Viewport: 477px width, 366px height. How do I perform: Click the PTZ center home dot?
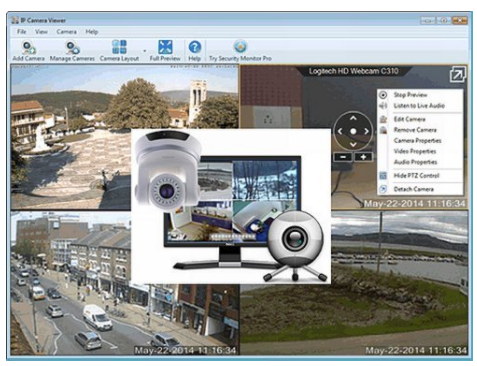point(353,131)
